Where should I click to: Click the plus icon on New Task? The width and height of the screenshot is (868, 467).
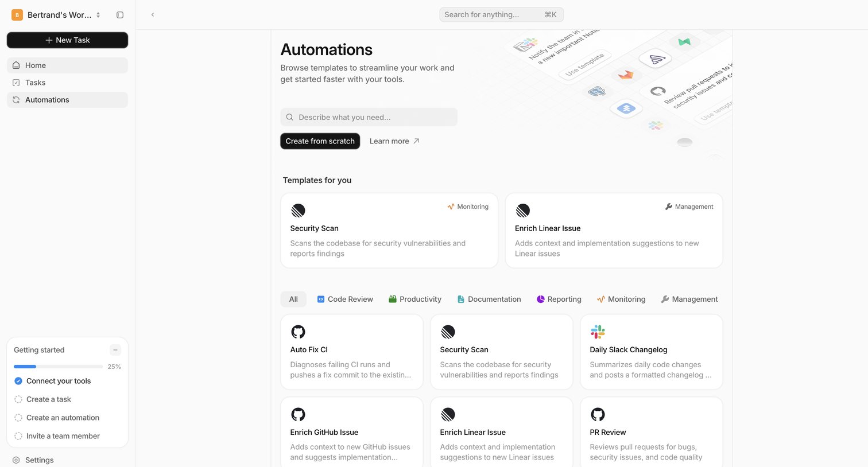pos(49,40)
